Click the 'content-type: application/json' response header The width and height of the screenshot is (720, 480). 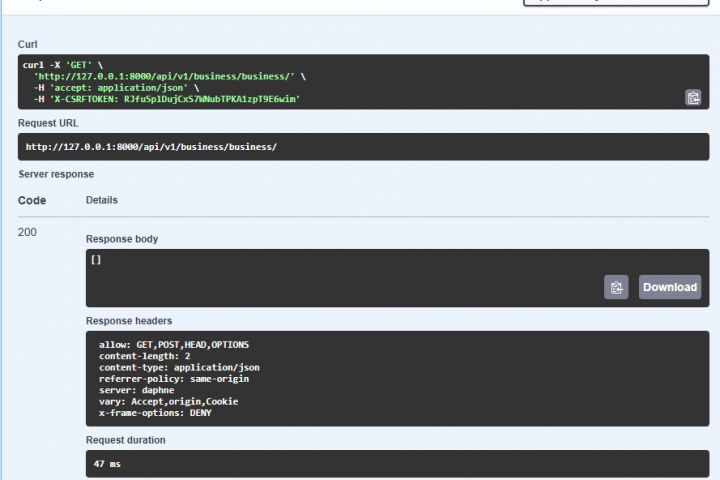179,367
